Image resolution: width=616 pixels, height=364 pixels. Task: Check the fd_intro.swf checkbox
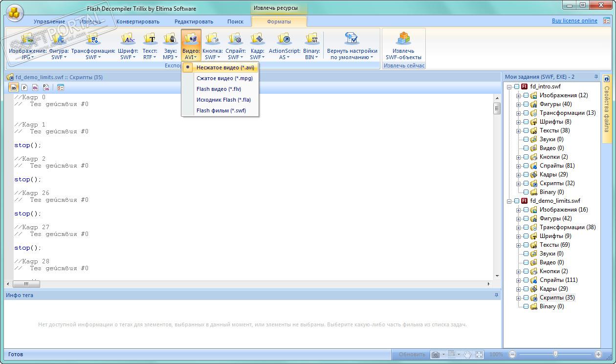click(517, 86)
